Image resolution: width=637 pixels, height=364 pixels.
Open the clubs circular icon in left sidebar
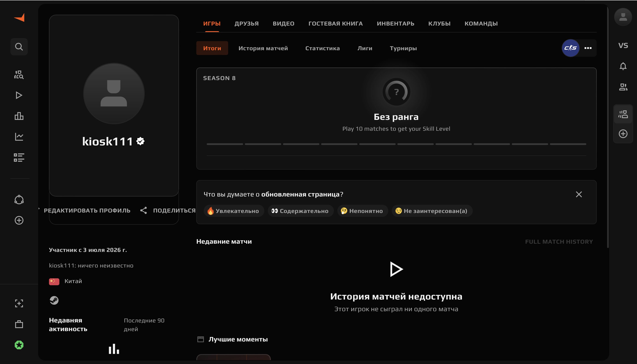19,200
